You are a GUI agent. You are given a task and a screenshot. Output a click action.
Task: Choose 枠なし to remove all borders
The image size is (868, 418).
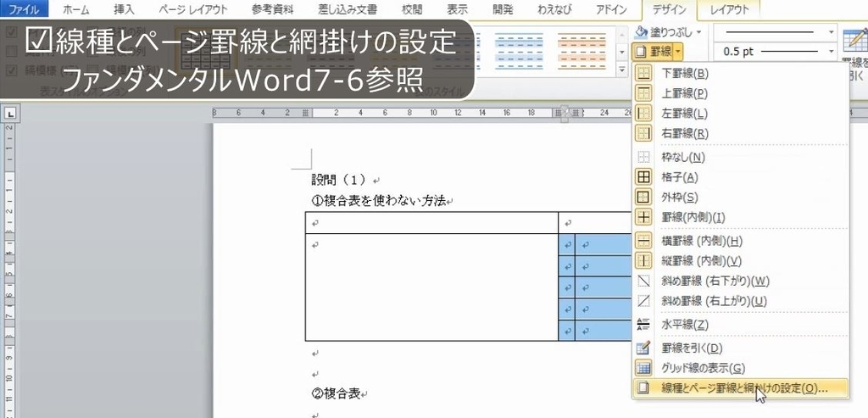click(x=740, y=157)
